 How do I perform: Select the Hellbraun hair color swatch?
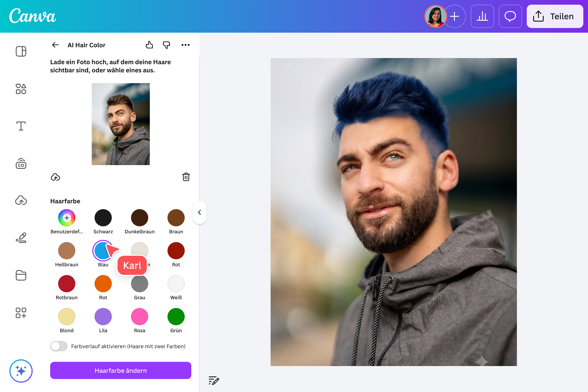point(67,251)
